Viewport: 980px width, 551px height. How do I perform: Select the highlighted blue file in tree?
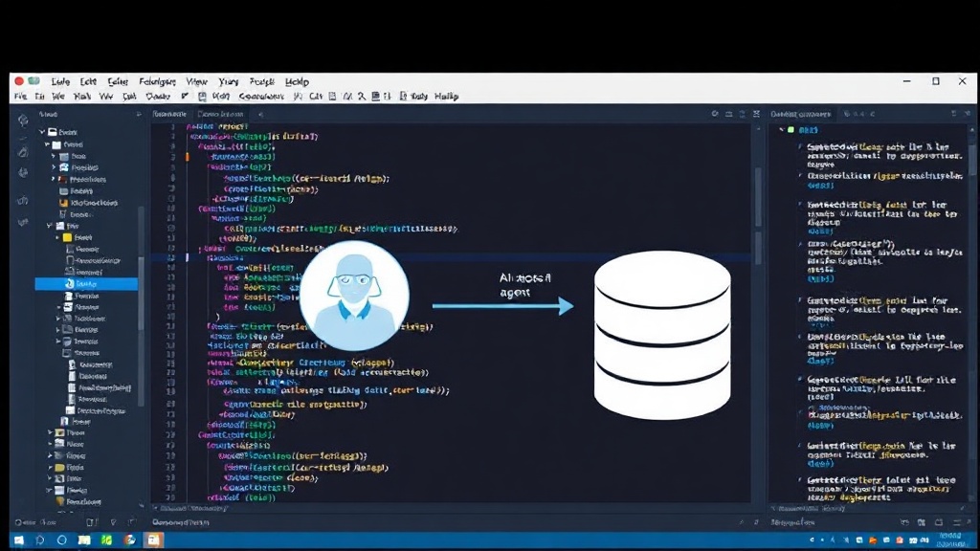coord(86,283)
